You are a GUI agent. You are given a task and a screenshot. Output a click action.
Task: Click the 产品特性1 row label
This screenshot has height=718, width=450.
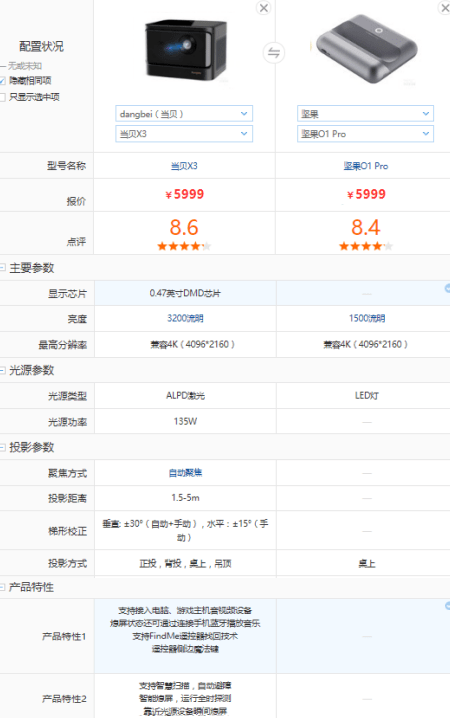(x=64, y=636)
